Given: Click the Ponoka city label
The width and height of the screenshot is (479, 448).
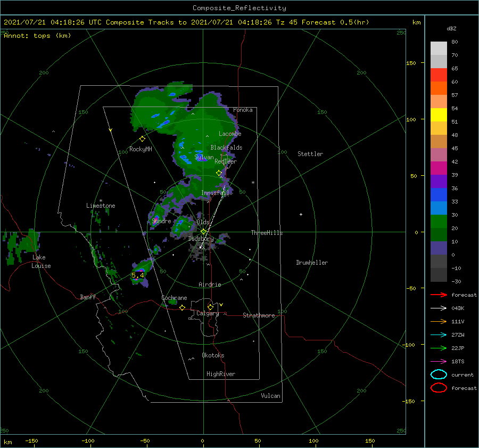Looking at the screenshot, I should (x=243, y=110).
